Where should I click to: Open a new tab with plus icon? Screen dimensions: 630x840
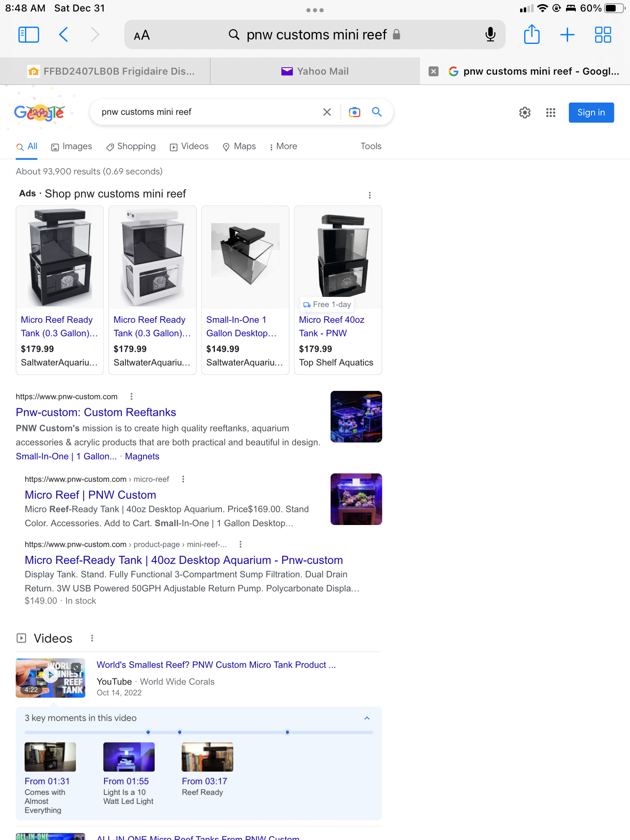coord(567,35)
